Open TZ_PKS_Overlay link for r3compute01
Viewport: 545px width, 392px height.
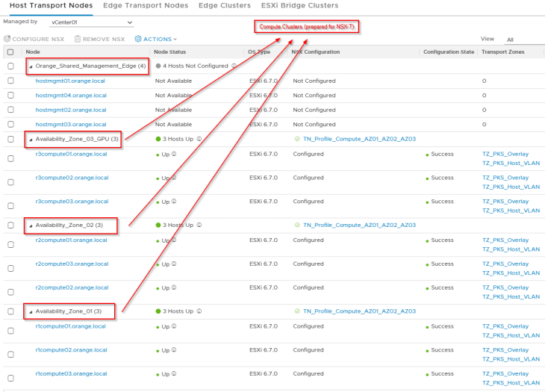pos(505,154)
